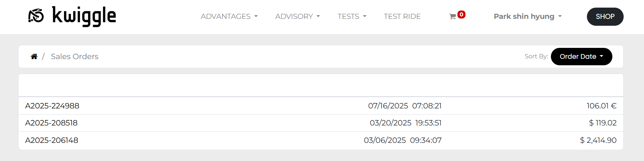The width and height of the screenshot is (644, 161).
Task: Expand the Advisory dropdown menu
Action: 297,17
